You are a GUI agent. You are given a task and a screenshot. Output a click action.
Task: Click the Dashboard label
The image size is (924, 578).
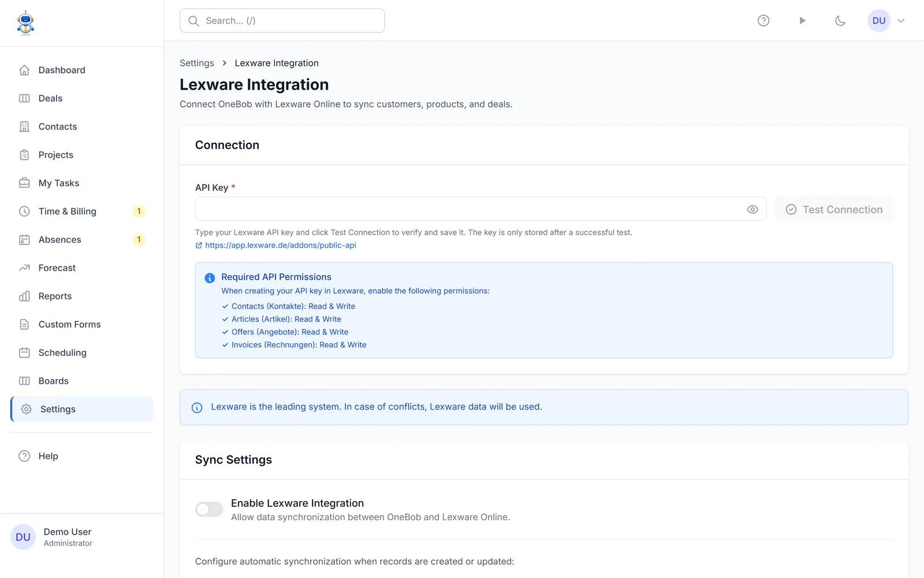point(62,70)
